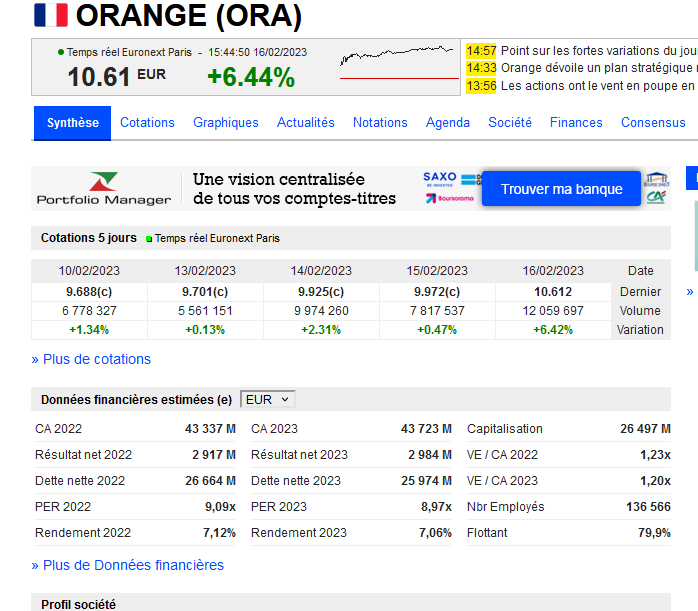
Task: Click the +2.31% variation cell
Action: pyautogui.click(x=321, y=330)
